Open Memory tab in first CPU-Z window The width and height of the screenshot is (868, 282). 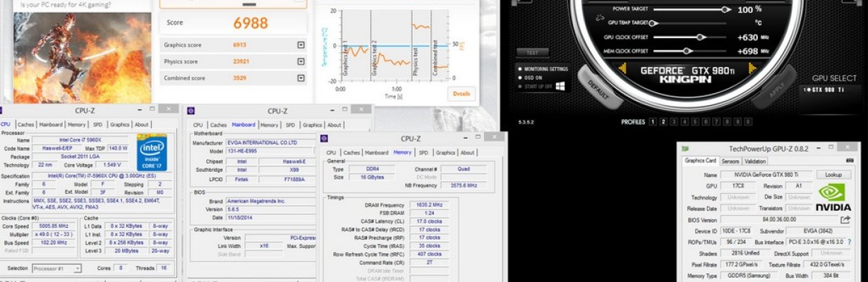[x=77, y=125]
